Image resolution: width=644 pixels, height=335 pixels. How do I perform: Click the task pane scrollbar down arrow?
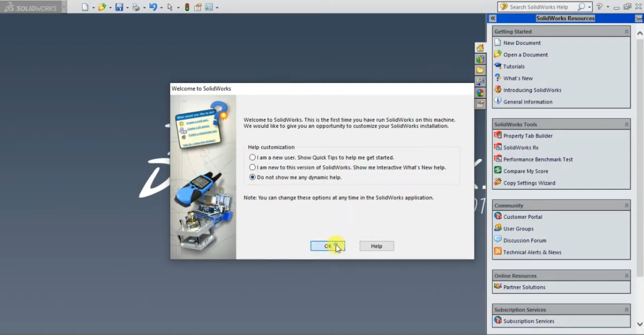(x=640, y=324)
